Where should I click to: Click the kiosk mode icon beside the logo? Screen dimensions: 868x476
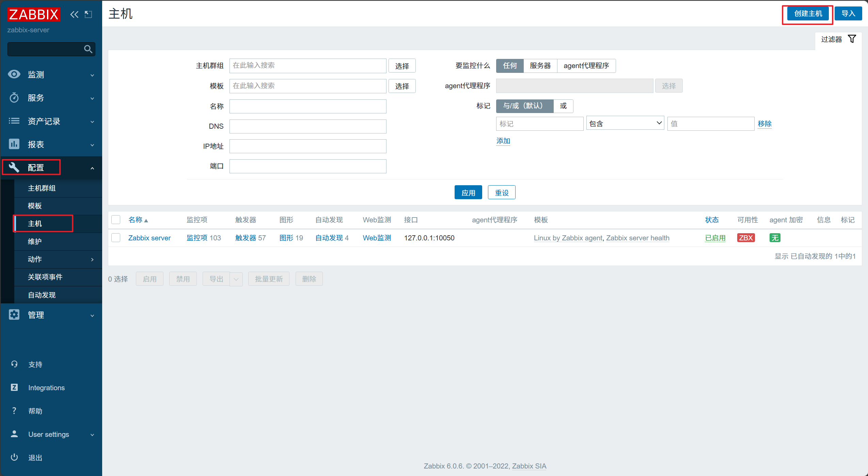[89, 14]
